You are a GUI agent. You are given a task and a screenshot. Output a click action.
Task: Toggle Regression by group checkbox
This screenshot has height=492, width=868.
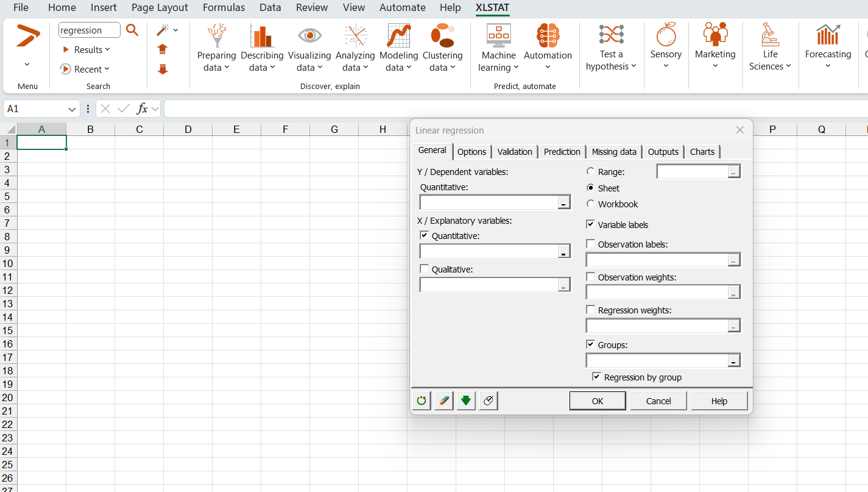click(596, 377)
